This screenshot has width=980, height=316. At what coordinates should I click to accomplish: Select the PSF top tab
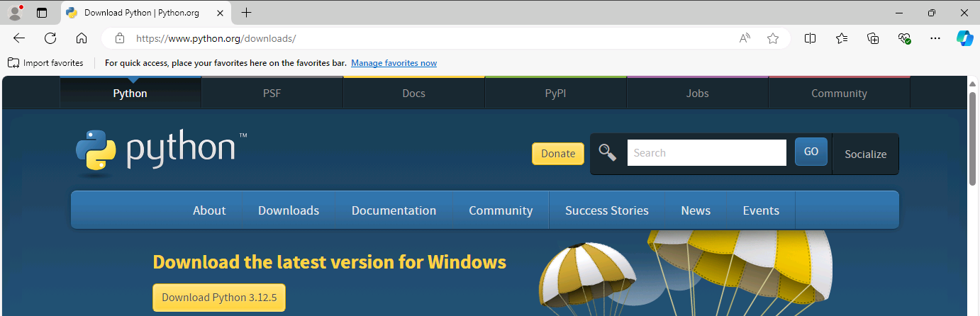click(272, 93)
